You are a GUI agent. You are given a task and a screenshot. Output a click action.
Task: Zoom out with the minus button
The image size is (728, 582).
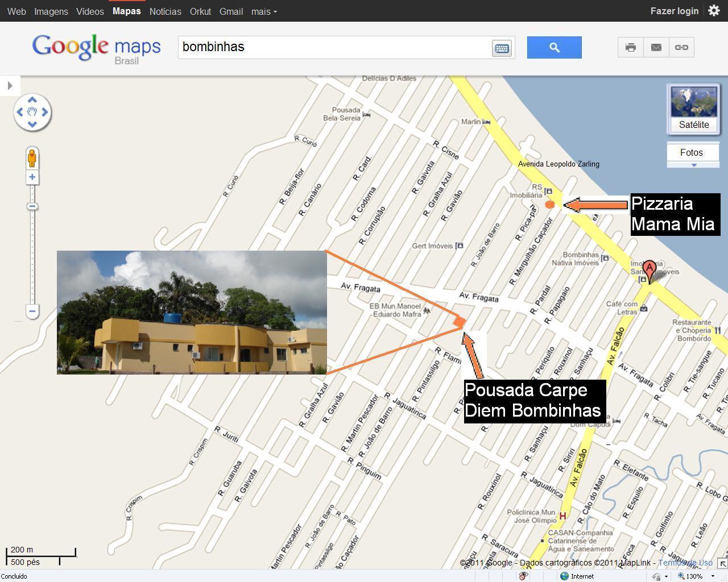32,311
